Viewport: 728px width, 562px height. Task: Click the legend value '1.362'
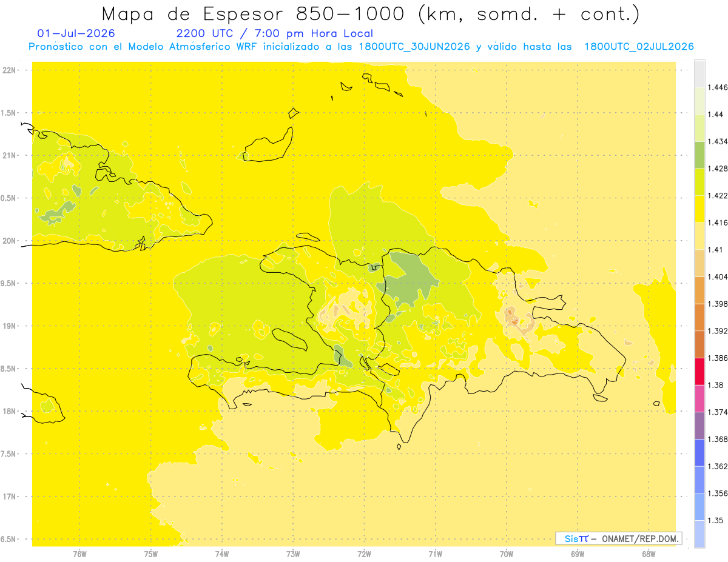[719, 466]
